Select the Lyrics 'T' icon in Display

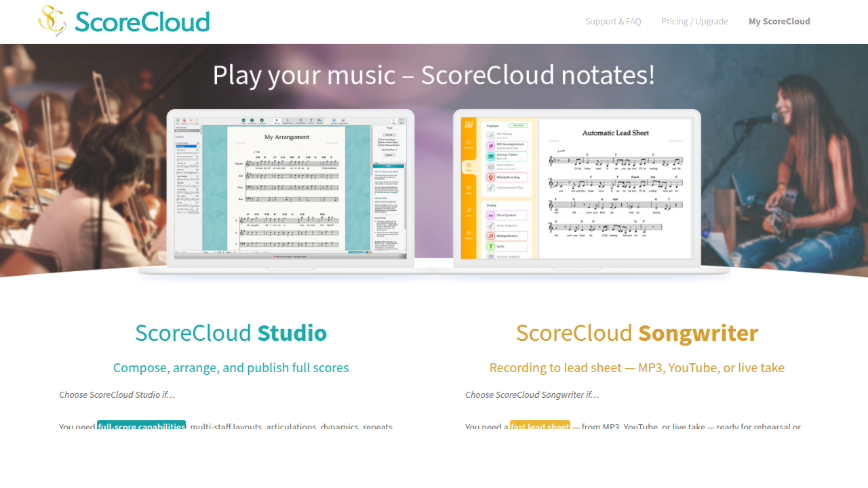490,247
